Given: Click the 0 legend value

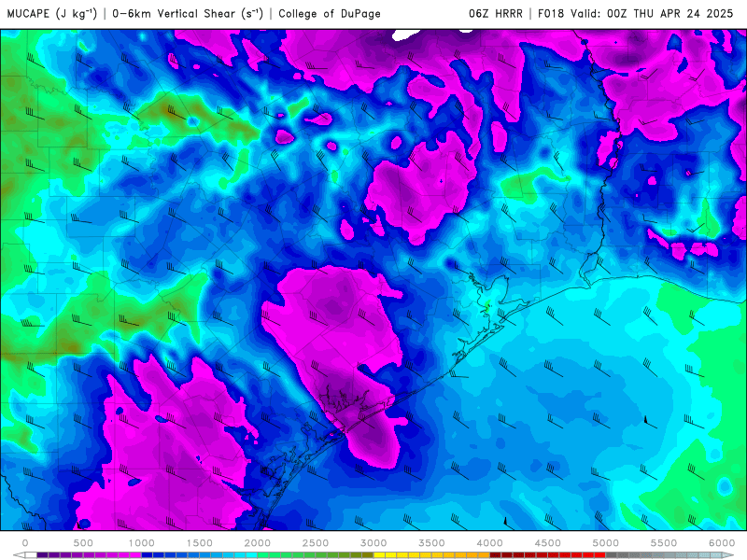Looking at the screenshot, I should [25, 543].
